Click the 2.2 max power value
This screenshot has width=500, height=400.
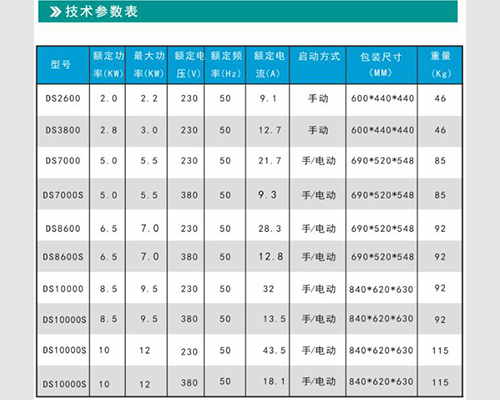point(149,99)
